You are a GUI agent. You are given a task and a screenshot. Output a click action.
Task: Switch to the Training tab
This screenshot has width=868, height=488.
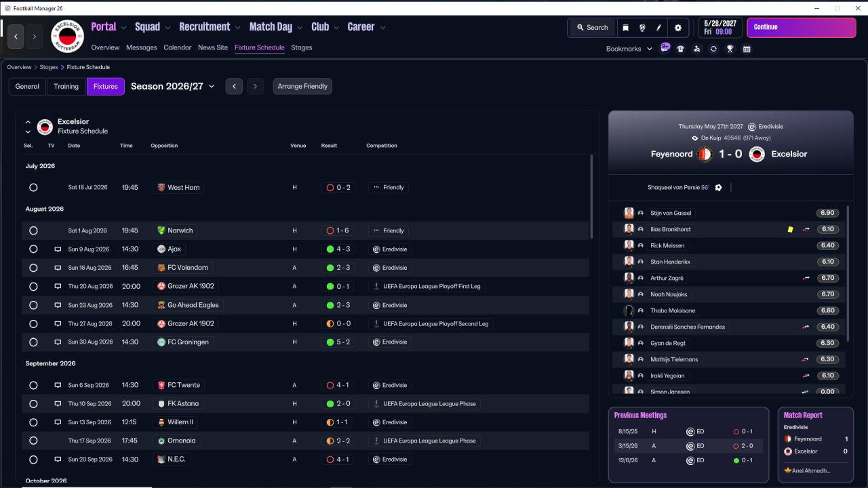click(x=66, y=86)
